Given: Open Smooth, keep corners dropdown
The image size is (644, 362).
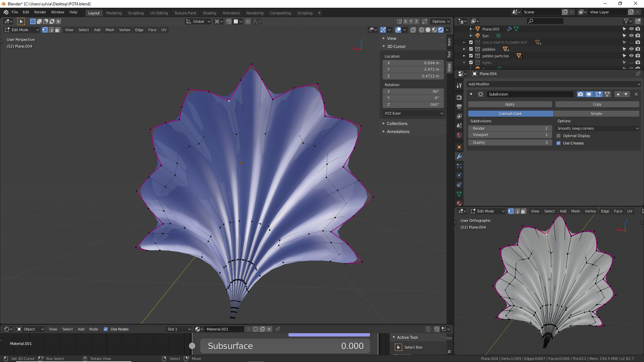Looking at the screenshot, I should click(597, 128).
